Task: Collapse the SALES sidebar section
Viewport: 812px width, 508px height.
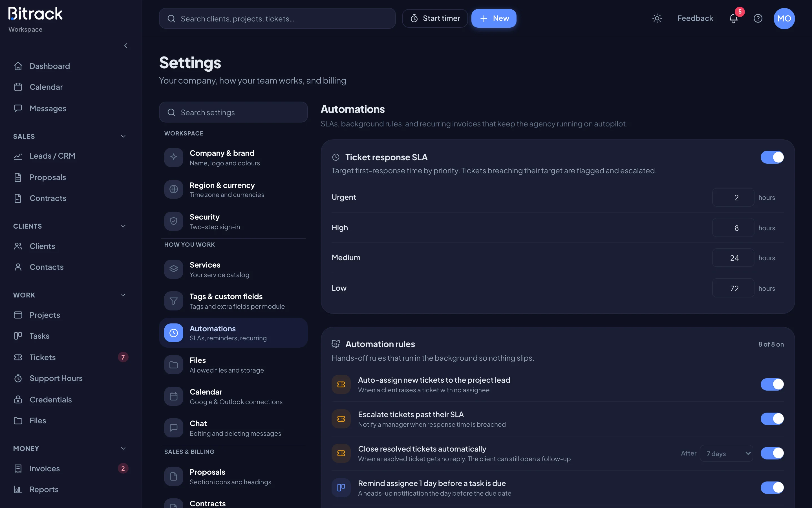Action: click(123, 136)
